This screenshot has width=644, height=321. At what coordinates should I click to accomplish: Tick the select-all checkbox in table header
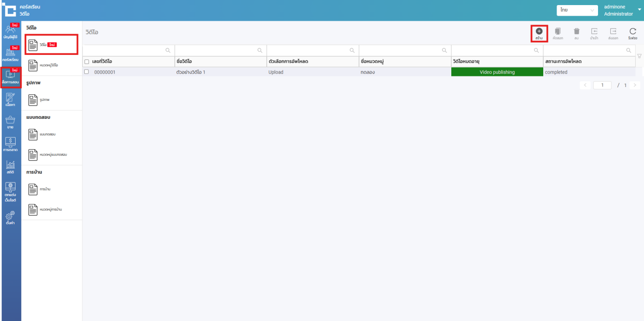tap(86, 62)
